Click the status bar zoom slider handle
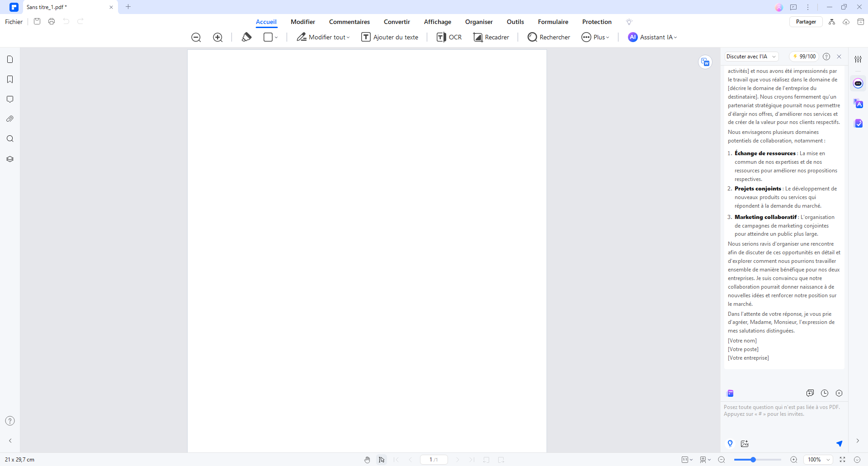868x466 pixels. pyautogui.click(x=753, y=460)
